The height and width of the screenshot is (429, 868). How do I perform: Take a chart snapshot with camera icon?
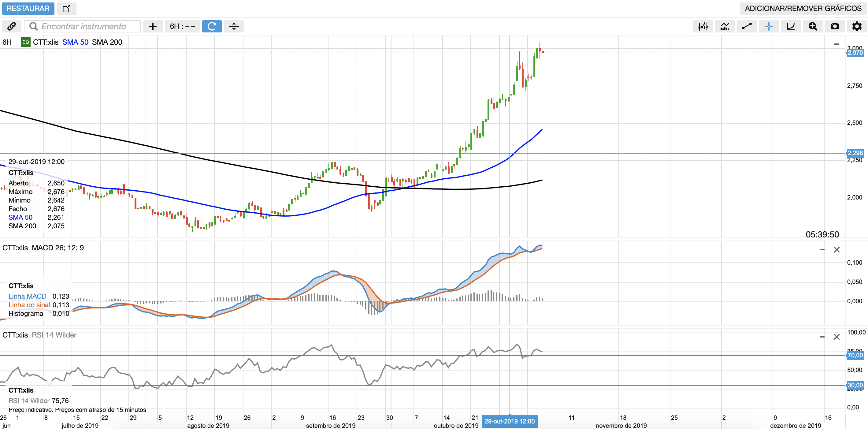click(835, 26)
